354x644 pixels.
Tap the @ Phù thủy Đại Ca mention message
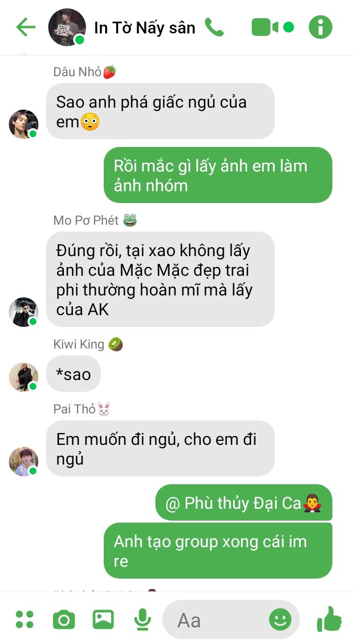tap(244, 502)
